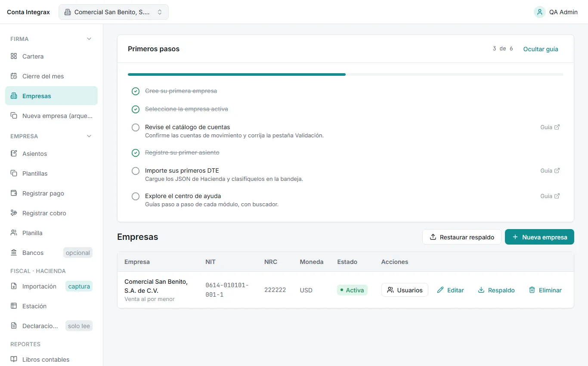Open the Comercial San Benito company selector dropdown
Screen dimensions: 588x366
[x=114, y=12]
